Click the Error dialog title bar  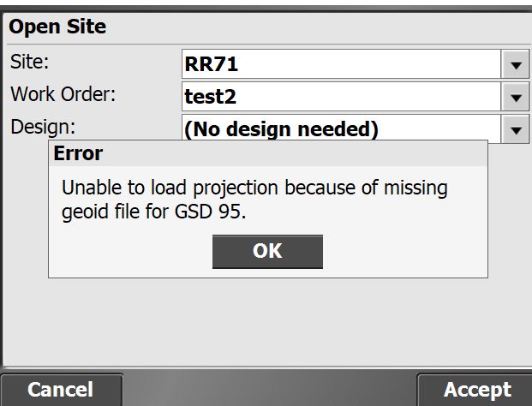coord(267,154)
